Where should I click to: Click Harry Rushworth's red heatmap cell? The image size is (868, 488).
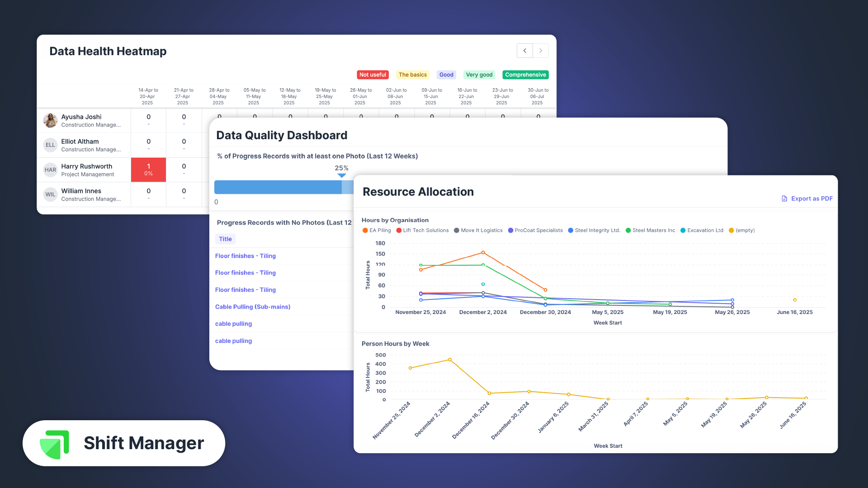148,169
